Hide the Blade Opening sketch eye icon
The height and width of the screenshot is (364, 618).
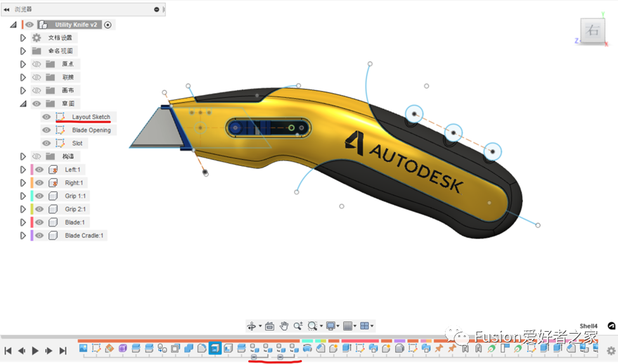pyautogui.click(x=46, y=130)
